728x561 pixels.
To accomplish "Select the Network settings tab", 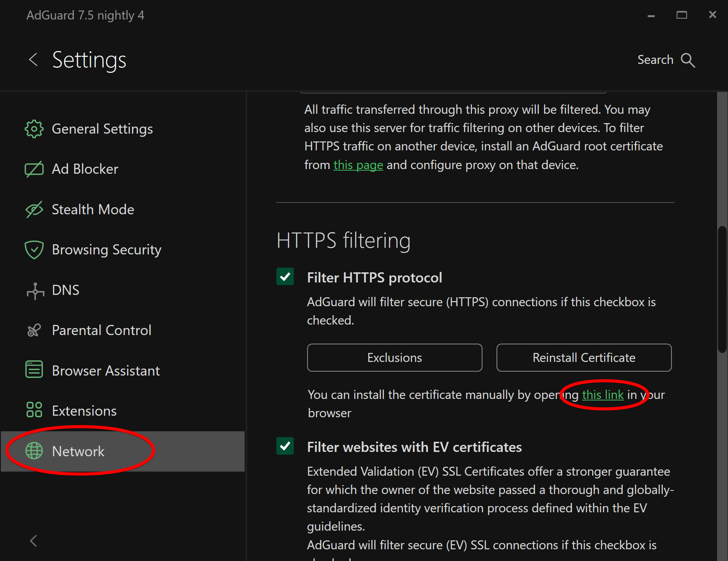I will pyautogui.click(x=123, y=451).
